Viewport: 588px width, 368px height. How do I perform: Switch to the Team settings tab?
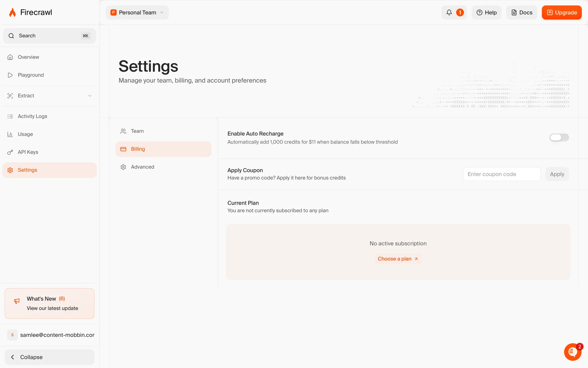137,131
